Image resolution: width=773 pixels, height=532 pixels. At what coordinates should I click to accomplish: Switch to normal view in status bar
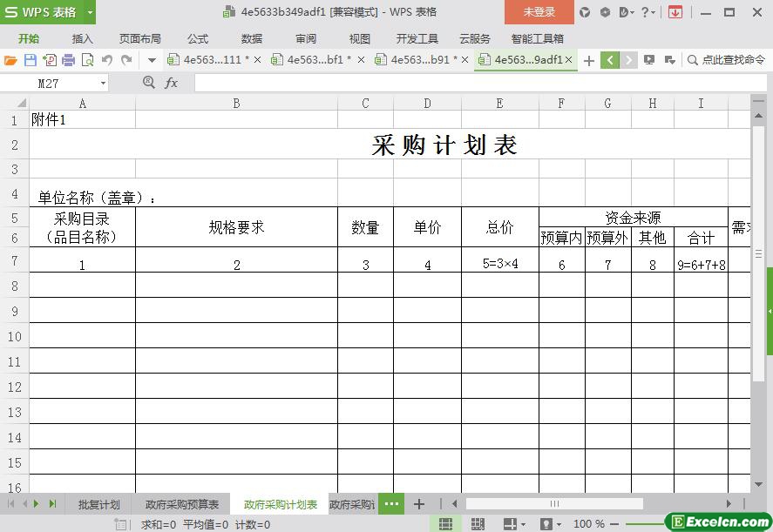445,524
